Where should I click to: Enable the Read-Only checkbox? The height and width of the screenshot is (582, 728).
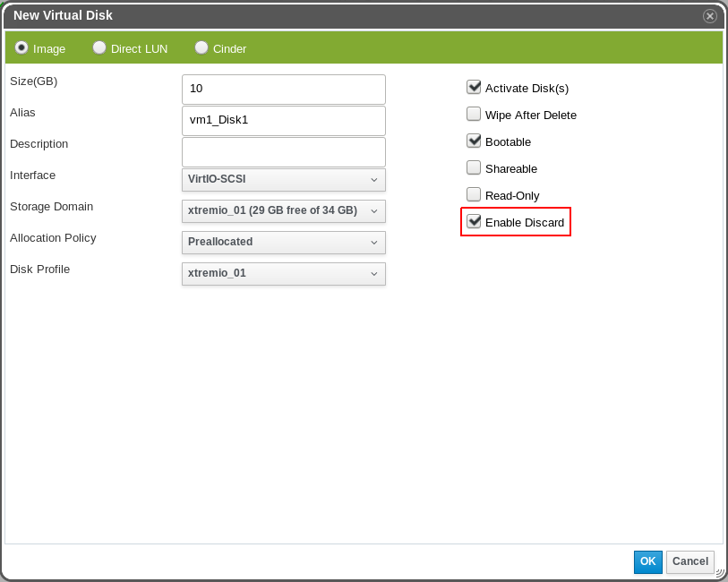click(x=474, y=194)
